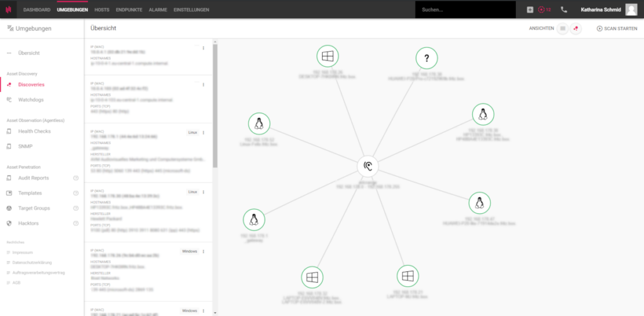The height and width of the screenshot is (316, 644).
Task: Select Linux node 192.168.178.52 in graph
Action: pos(259,123)
